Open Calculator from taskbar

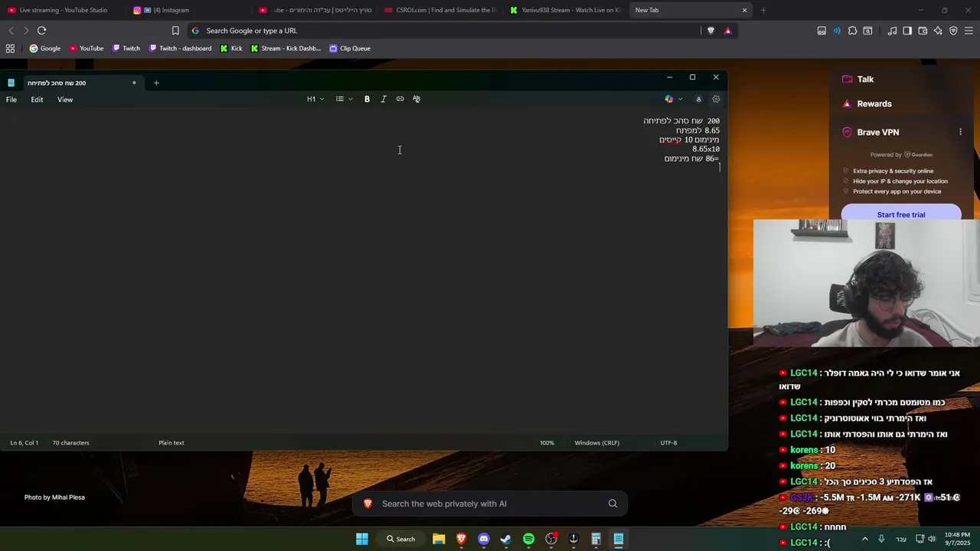[596, 539]
